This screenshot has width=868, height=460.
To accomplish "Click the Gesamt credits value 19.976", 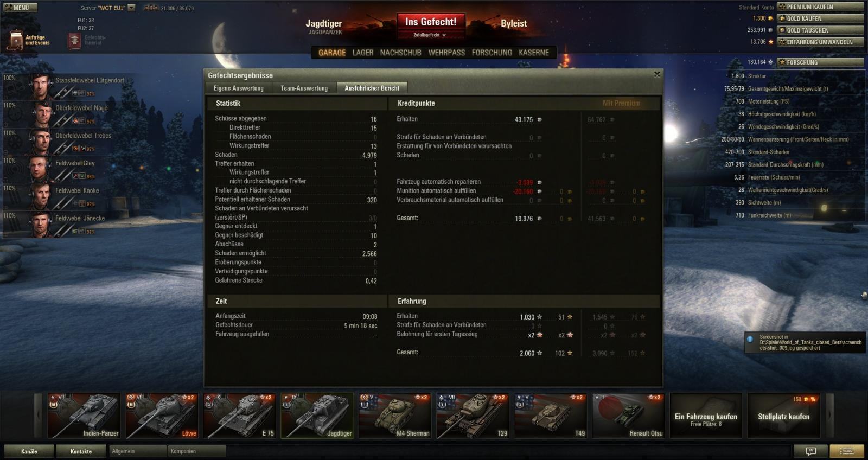I will click(x=524, y=219).
